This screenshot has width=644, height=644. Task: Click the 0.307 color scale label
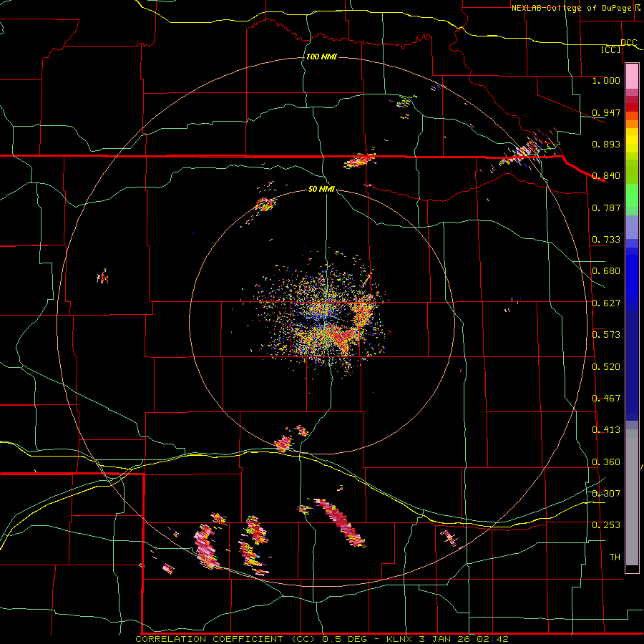(606, 493)
